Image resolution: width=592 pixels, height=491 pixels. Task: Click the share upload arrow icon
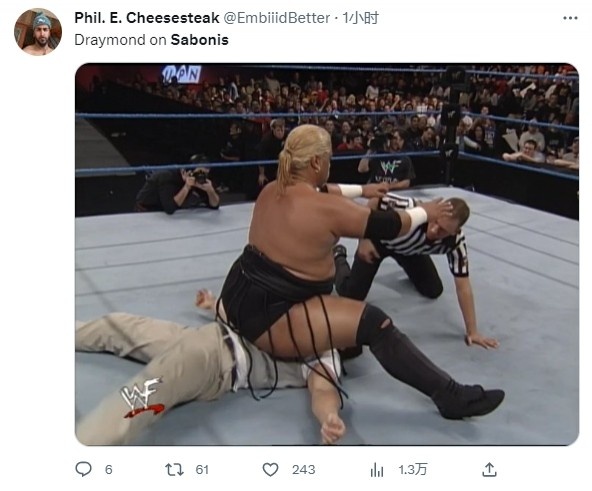(x=489, y=469)
